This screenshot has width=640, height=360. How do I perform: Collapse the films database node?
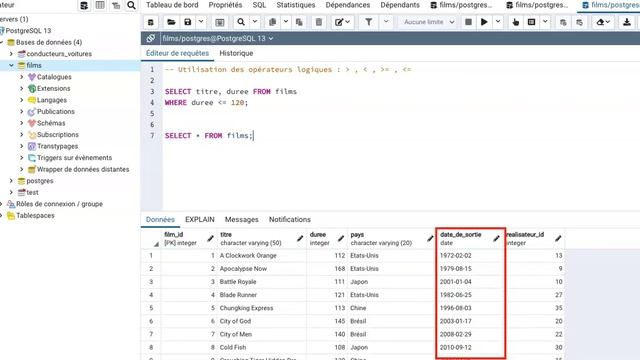[11, 65]
